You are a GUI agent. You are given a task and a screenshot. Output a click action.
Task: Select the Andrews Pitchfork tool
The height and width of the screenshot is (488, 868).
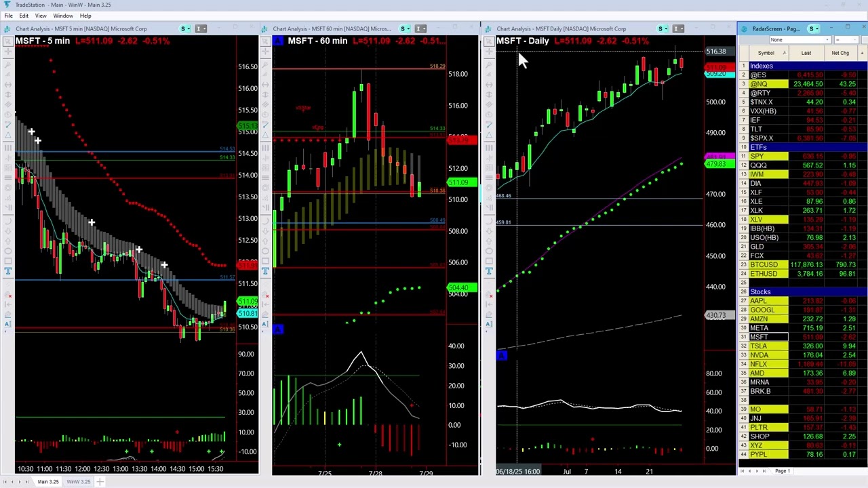(8, 64)
